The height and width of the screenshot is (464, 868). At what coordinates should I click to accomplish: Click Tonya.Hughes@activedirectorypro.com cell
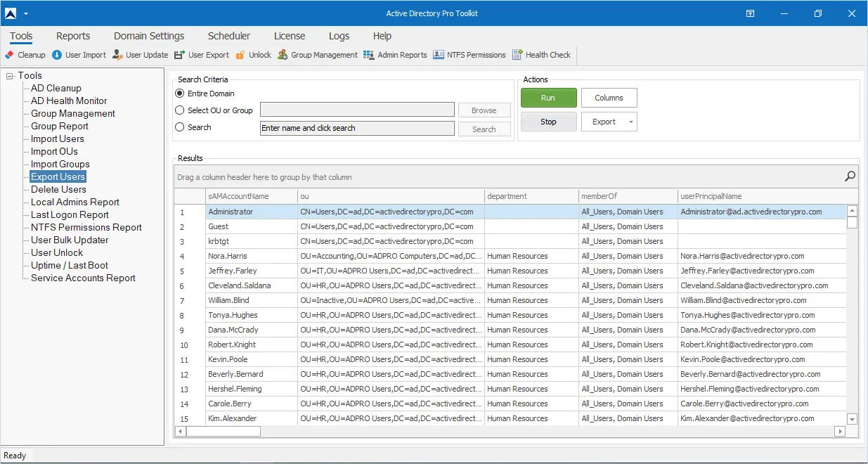(761, 315)
